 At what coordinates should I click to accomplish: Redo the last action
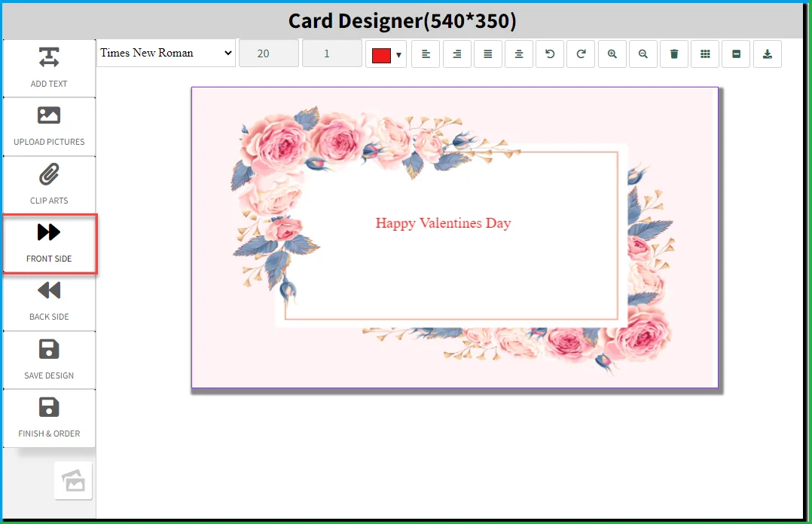click(581, 54)
